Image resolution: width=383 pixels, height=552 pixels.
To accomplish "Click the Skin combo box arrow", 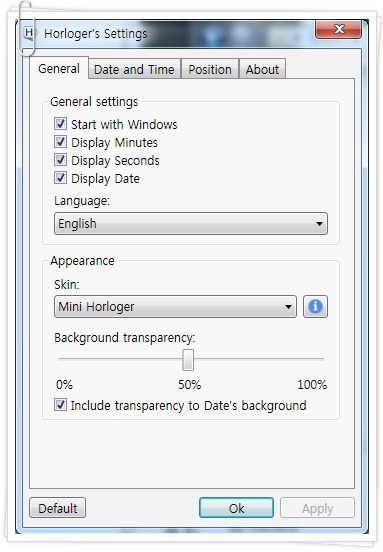I will pyautogui.click(x=288, y=307).
